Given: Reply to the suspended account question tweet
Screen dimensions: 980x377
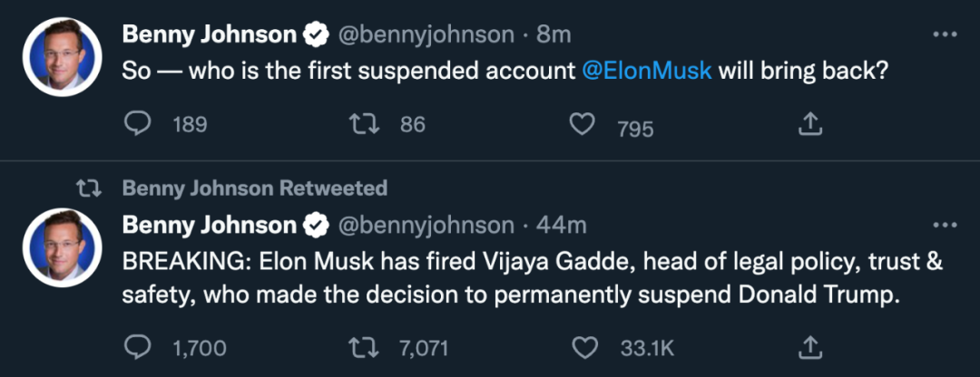Looking at the screenshot, I should pyautogui.click(x=136, y=125).
